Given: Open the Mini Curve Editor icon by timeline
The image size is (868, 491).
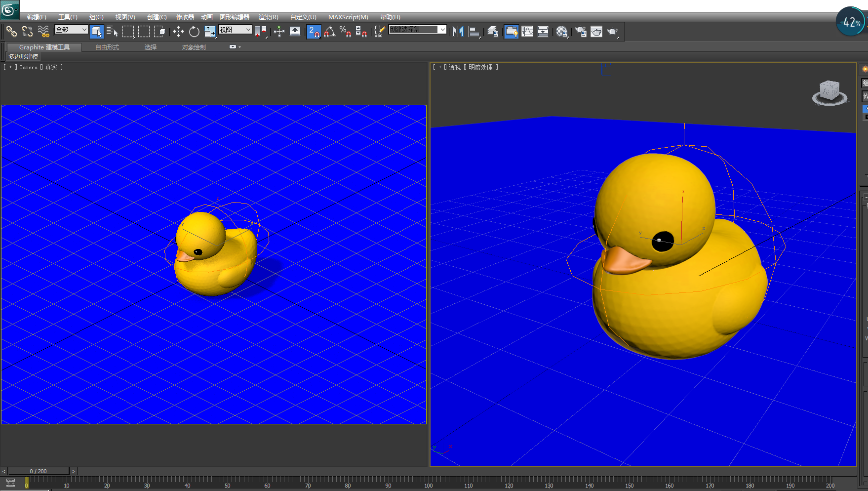Looking at the screenshot, I should tap(10, 483).
